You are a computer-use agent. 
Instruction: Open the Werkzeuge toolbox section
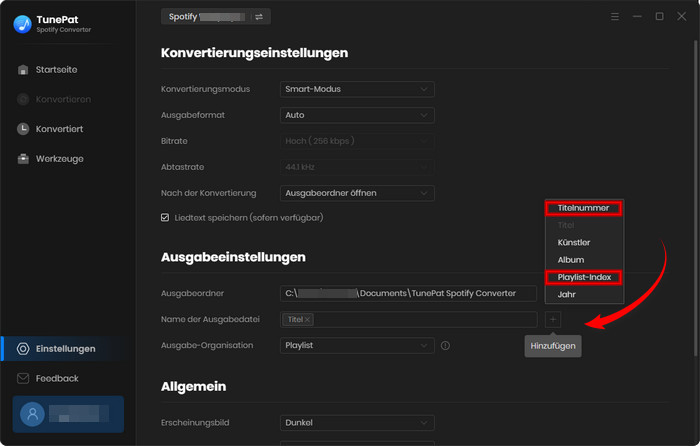click(59, 159)
